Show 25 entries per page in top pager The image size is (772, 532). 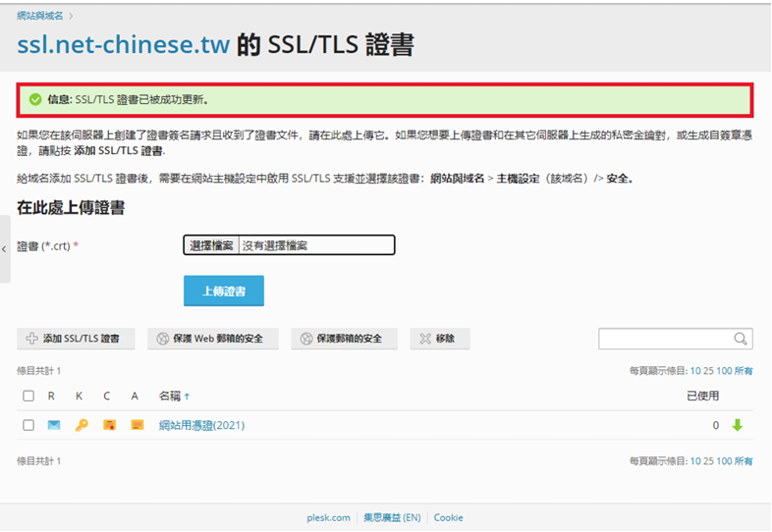click(708, 371)
